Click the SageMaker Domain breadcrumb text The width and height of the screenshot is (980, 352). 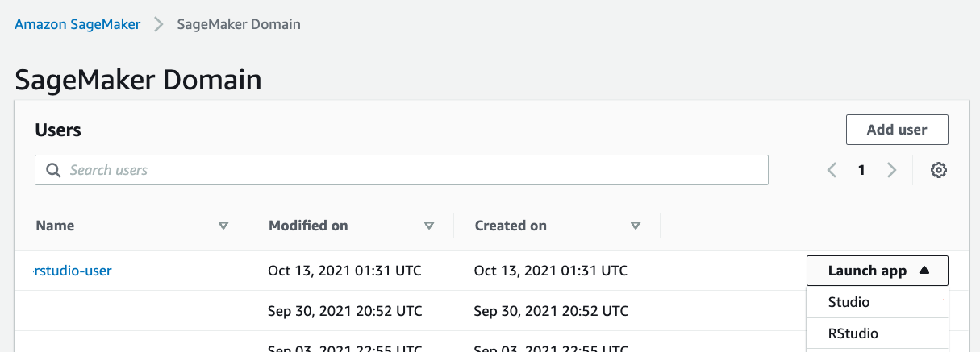(239, 24)
